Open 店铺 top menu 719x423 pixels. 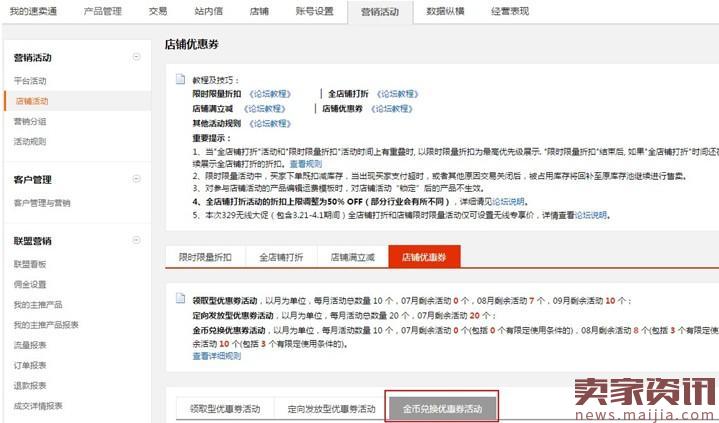tap(259, 11)
